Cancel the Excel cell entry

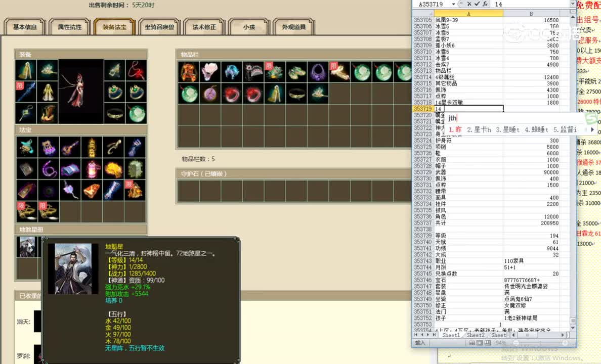[469, 4]
